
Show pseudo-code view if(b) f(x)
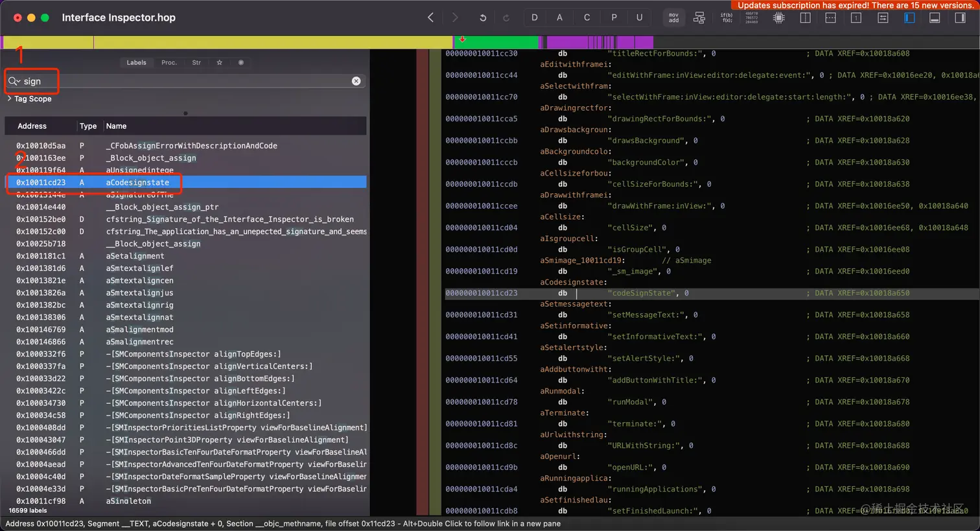727,18
